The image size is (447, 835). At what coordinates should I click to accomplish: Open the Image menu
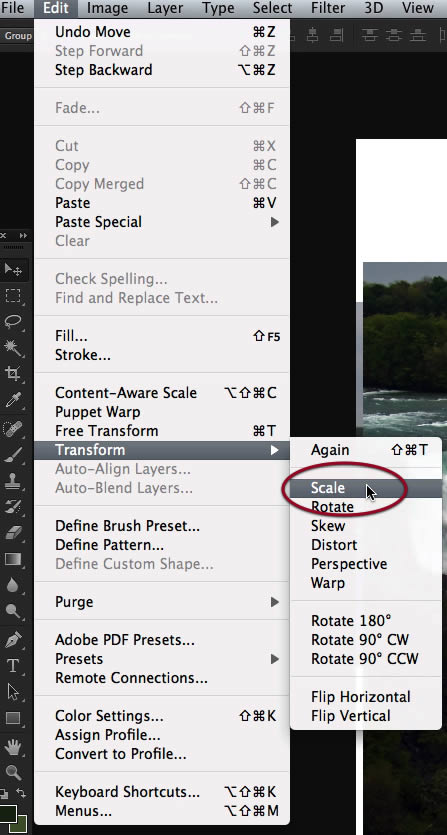107,8
